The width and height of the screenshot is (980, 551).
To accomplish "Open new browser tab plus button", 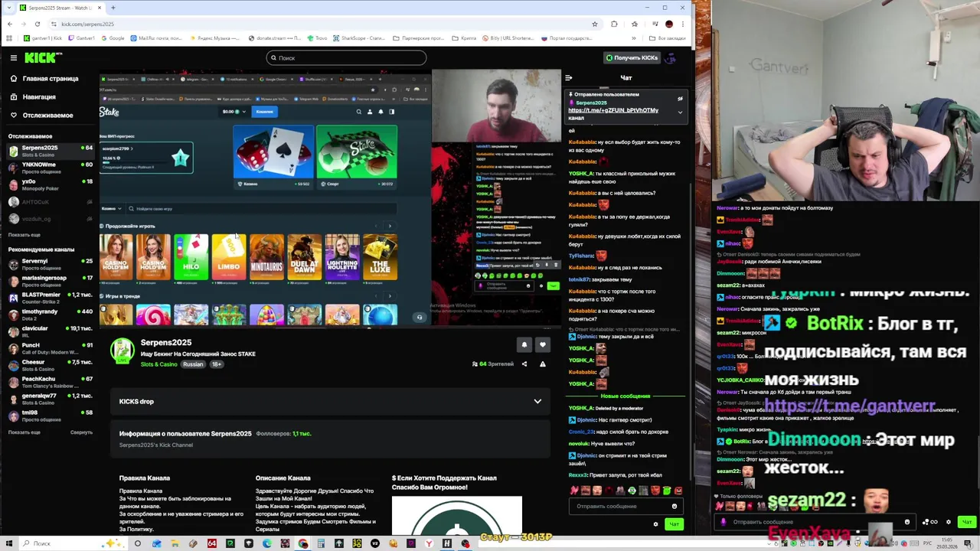I will tap(113, 8).
